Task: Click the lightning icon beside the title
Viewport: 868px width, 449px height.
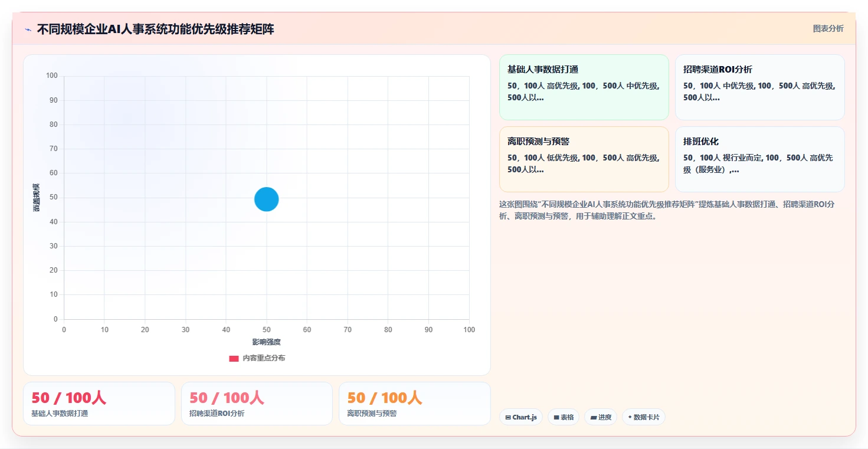Action: [x=28, y=29]
